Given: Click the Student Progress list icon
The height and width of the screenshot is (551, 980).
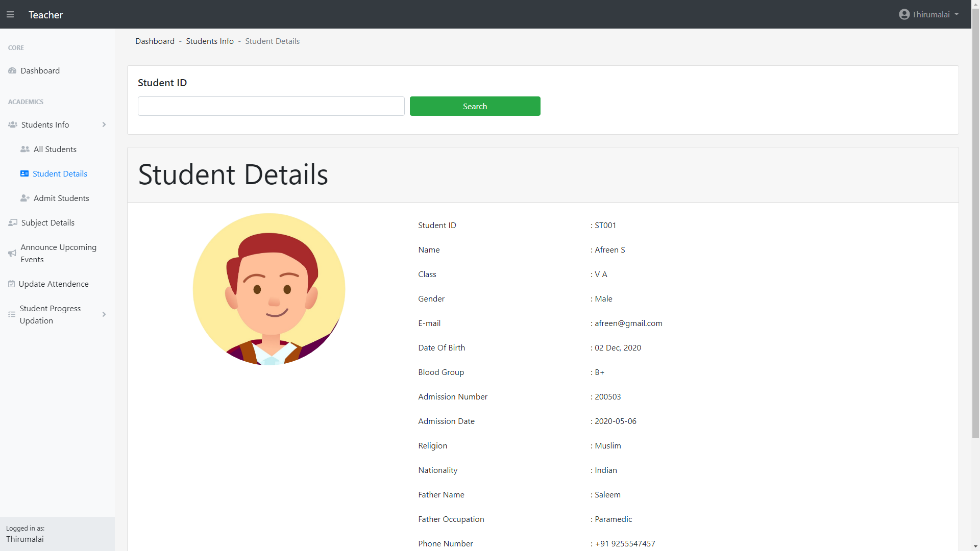Looking at the screenshot, I should [12, 315].
